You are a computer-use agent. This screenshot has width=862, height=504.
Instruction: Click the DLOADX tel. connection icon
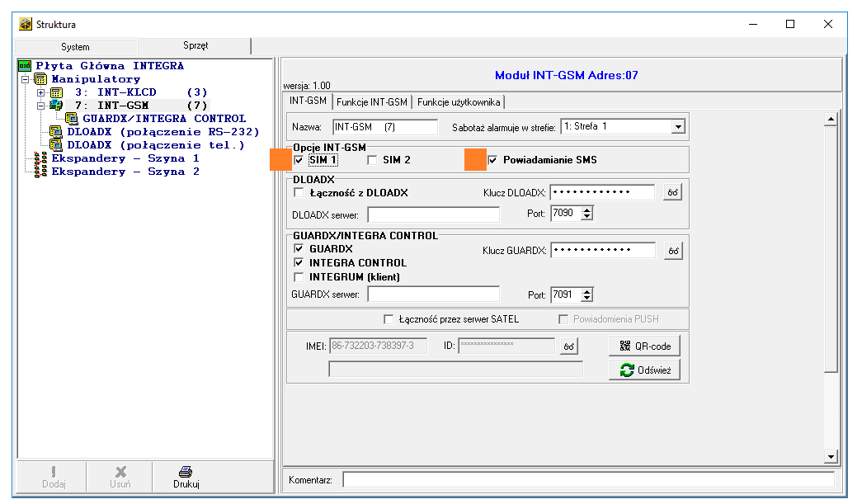click(x=55, y=145)
